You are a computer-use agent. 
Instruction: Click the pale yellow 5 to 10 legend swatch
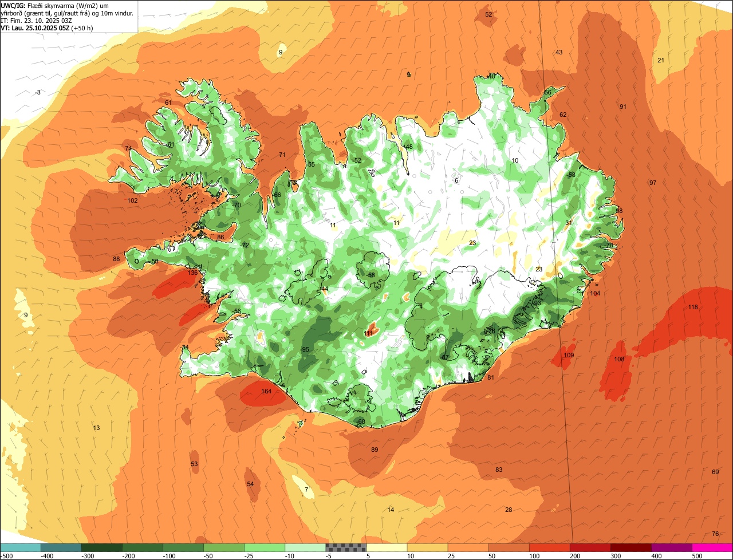point(387,547)
